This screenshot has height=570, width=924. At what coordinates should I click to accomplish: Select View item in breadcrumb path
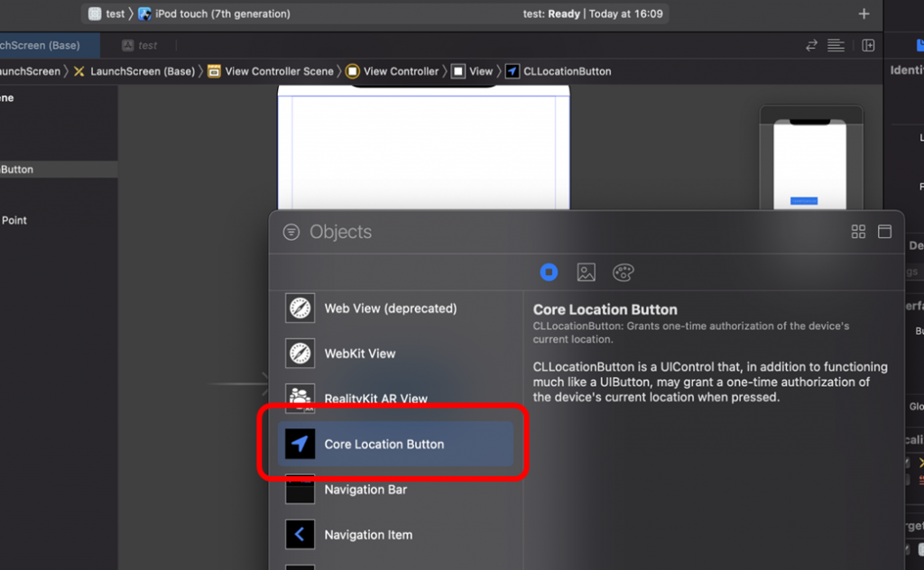point(473,71)
